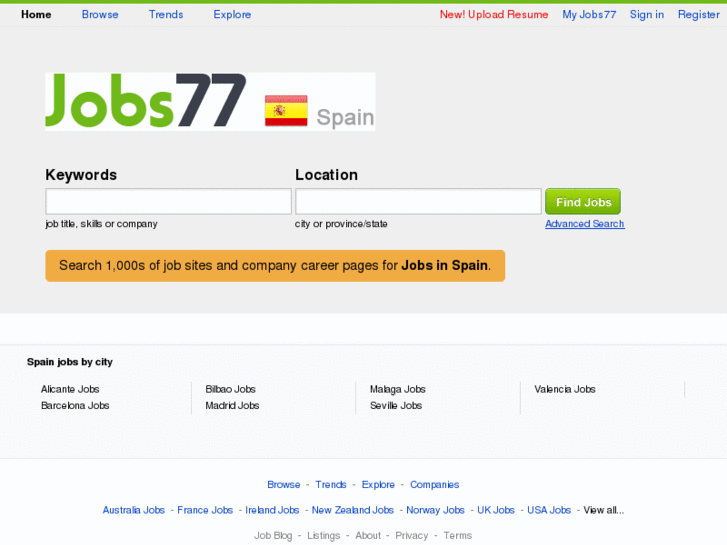Go to France Jobs site
Viewport: 727px width, 545px height.
205,510
